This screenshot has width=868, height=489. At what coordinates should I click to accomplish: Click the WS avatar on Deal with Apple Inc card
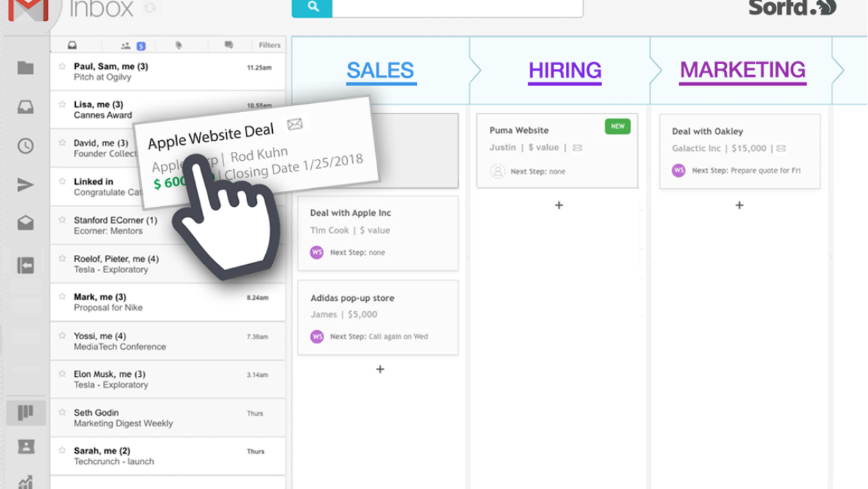[317, 252]
